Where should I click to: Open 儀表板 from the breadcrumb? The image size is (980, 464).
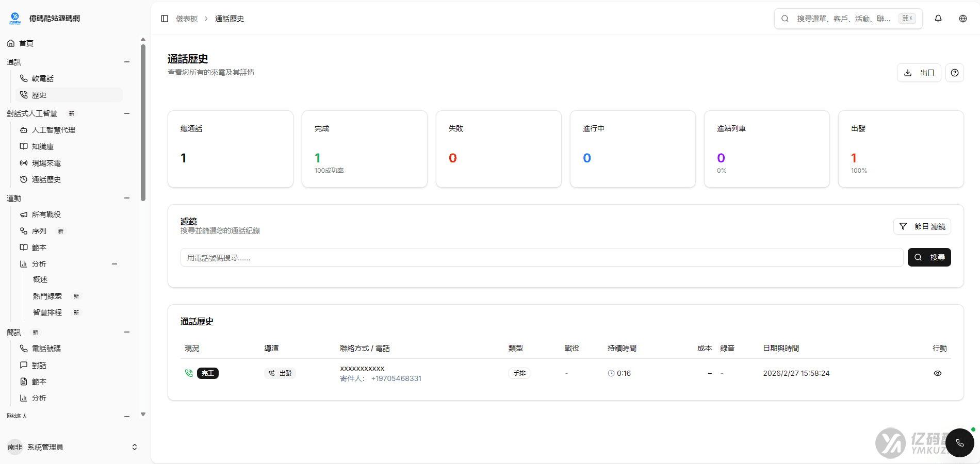(186, 18)
